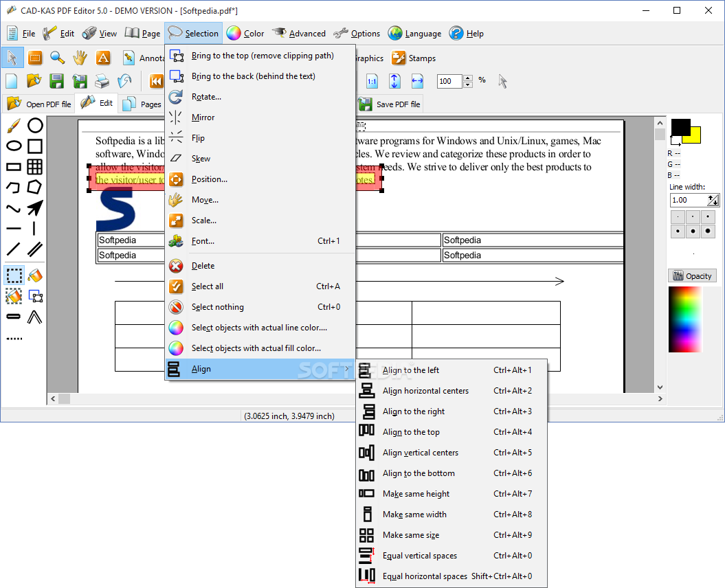Image resolution: width=725 pixels, height=588 pixels.
Task: Click the line width spinner button
Action: coord(713,200)
